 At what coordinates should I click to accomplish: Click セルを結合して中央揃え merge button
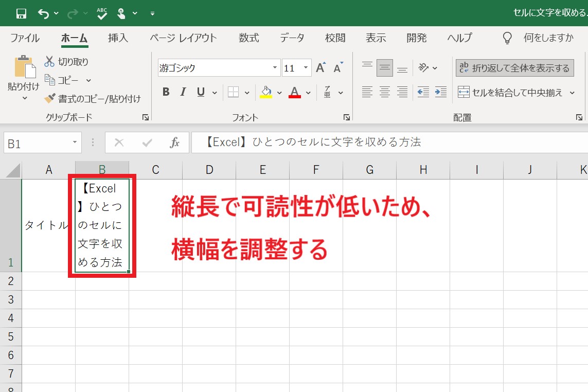click(x=510, y=92)
